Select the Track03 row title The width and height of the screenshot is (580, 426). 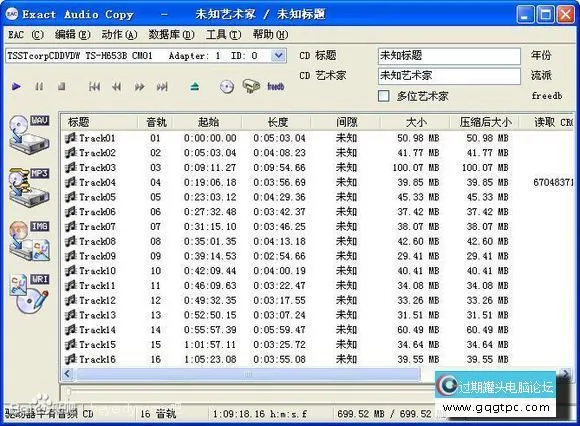pos(97,168)
